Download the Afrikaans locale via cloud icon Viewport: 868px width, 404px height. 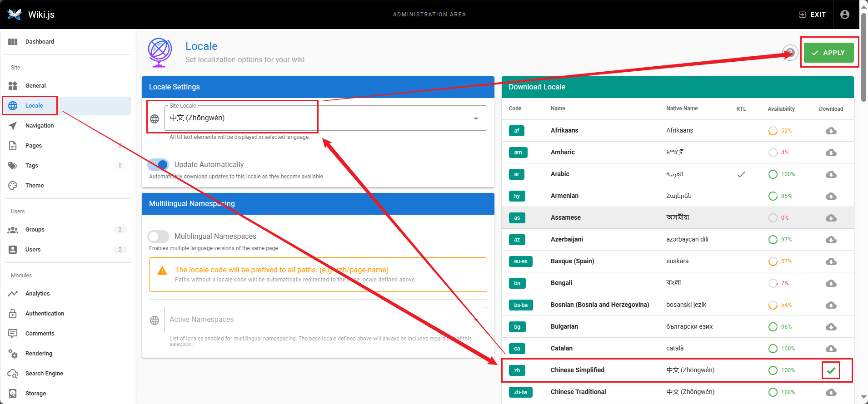click(831, 131)
